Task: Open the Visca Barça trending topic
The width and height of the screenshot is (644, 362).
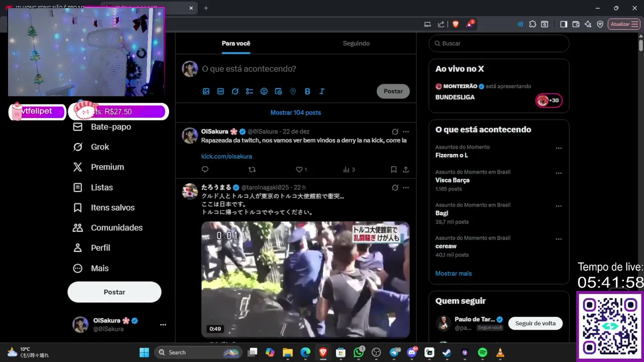Action: pos(452,180)
